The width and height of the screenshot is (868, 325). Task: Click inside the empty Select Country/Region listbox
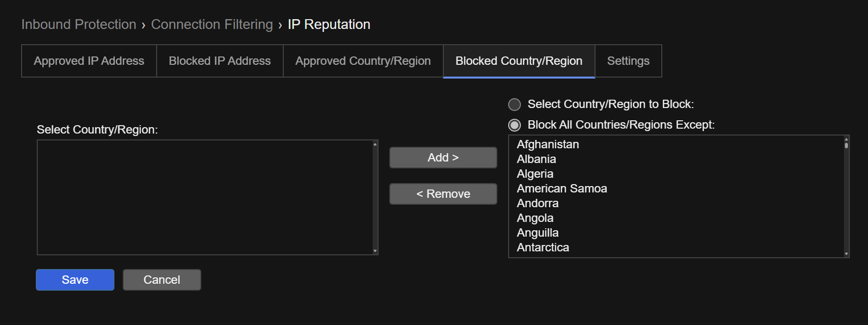(x=204, y=197)
